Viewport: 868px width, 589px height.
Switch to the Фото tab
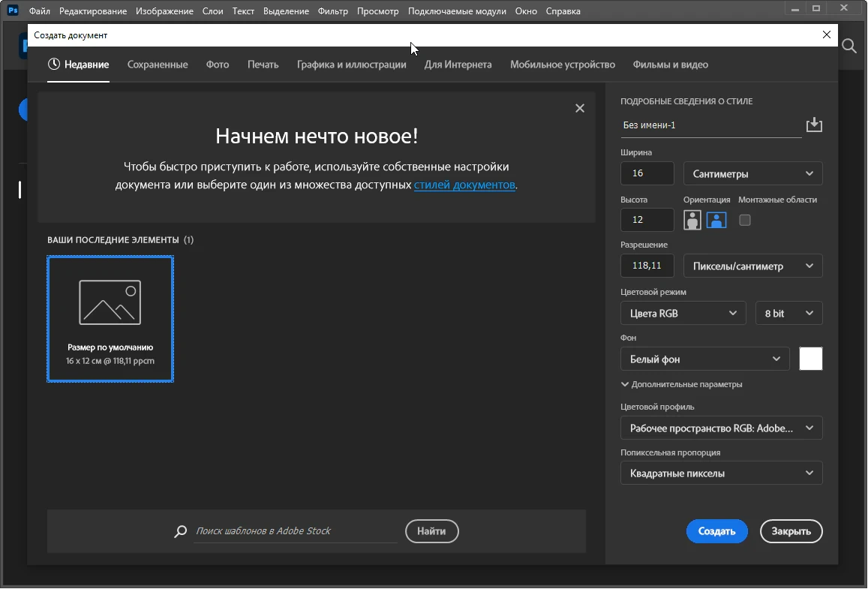tap(218, 65)
